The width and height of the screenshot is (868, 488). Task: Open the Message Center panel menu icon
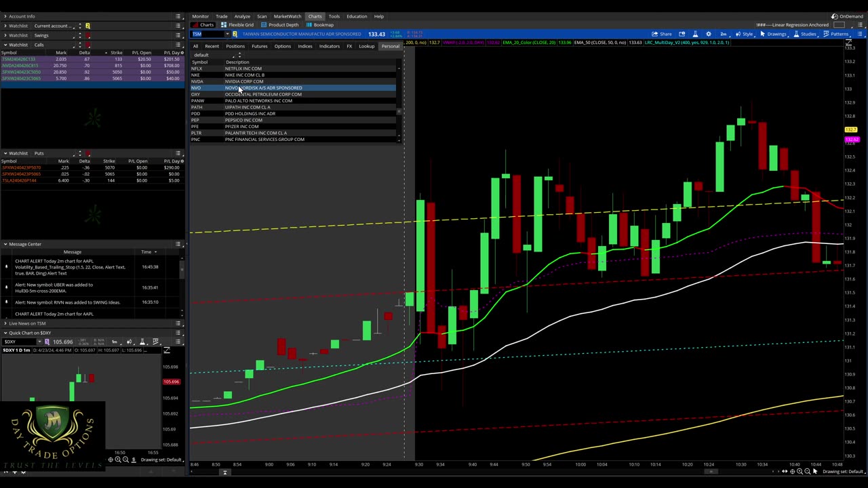[178, 244]
